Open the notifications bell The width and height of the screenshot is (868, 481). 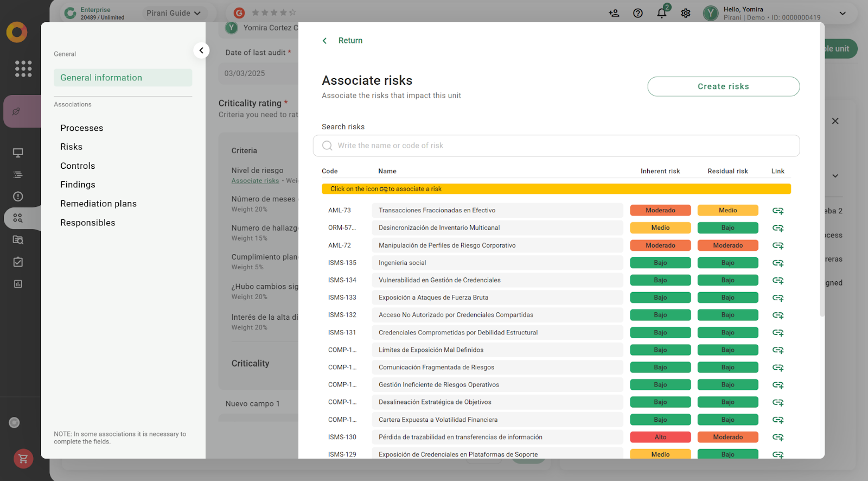(661, 13)
